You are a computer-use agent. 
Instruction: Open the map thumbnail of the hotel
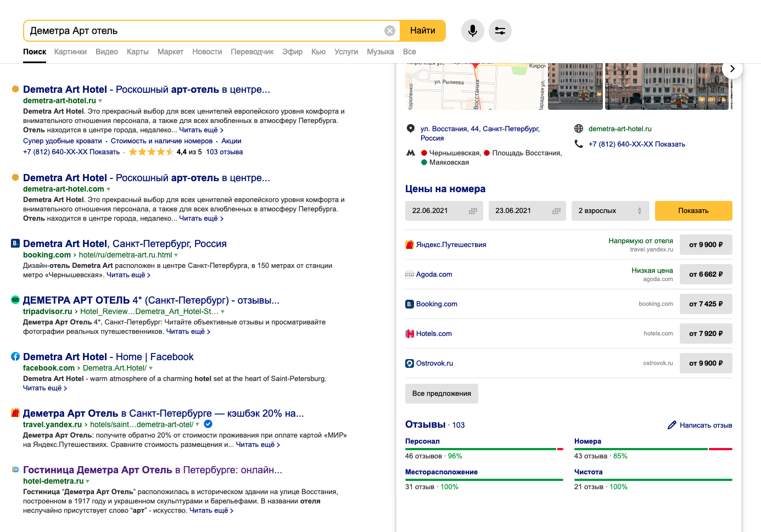click(x=475, y=86)
